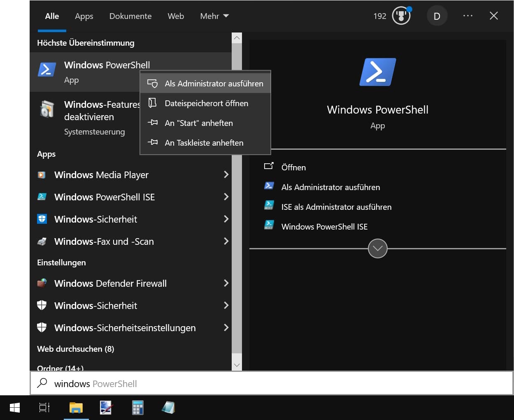Switch to the Alle tab

pos(52,16)
